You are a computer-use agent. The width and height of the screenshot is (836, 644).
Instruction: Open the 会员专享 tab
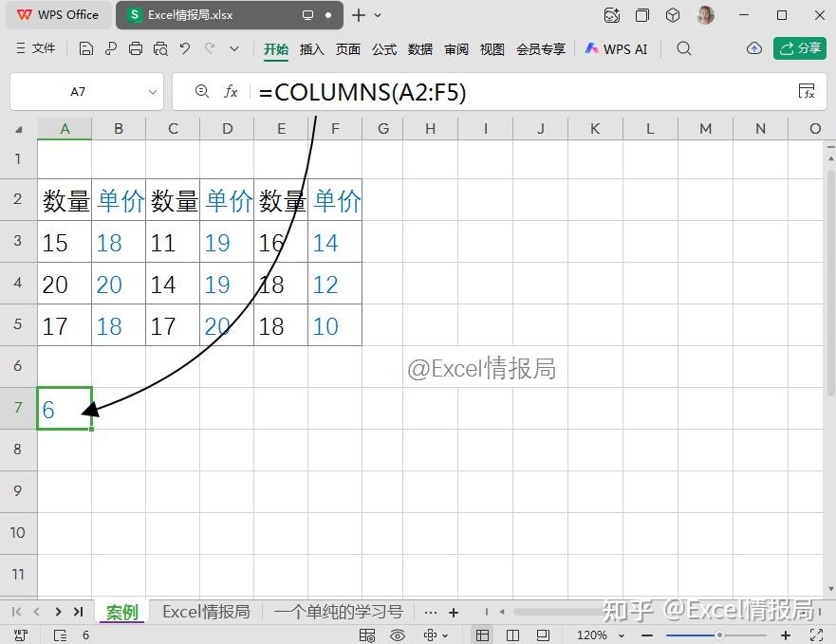pyautogui.click(x=541, y=49)
